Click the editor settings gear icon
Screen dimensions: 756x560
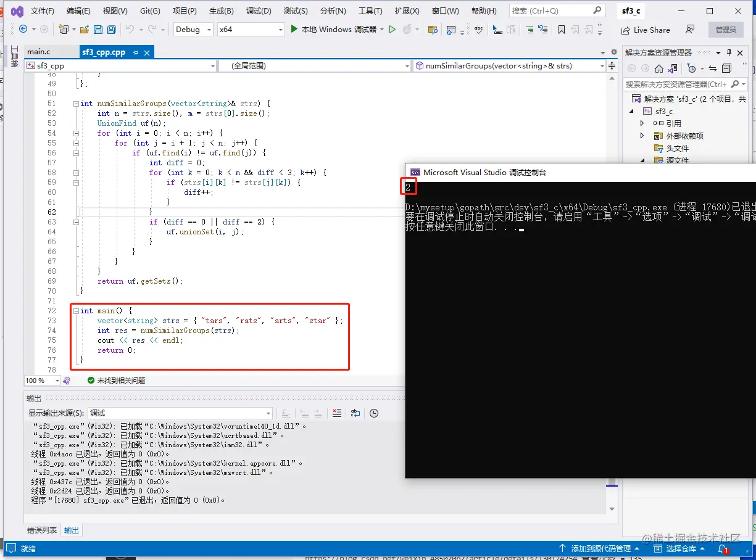click(x=613, y=52)
